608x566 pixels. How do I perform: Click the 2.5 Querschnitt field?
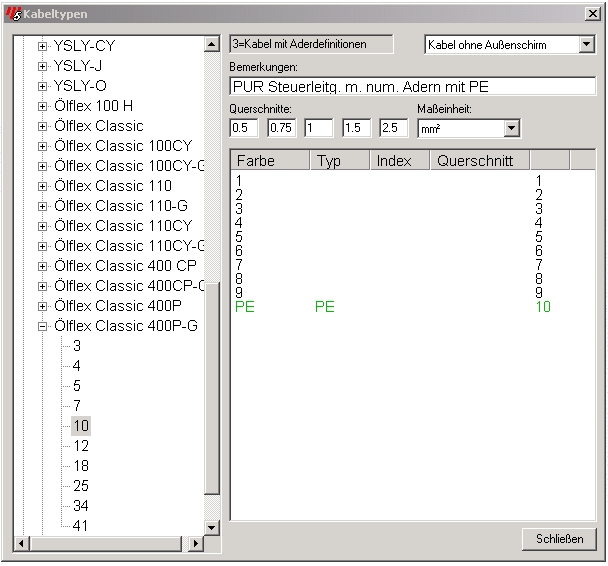click(x=394, y=128)
